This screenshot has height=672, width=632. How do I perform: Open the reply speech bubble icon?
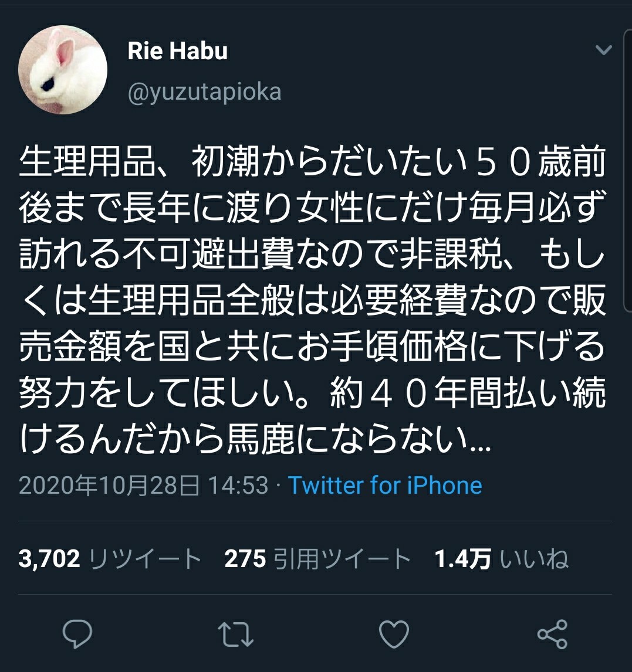[x=77, y=634]
